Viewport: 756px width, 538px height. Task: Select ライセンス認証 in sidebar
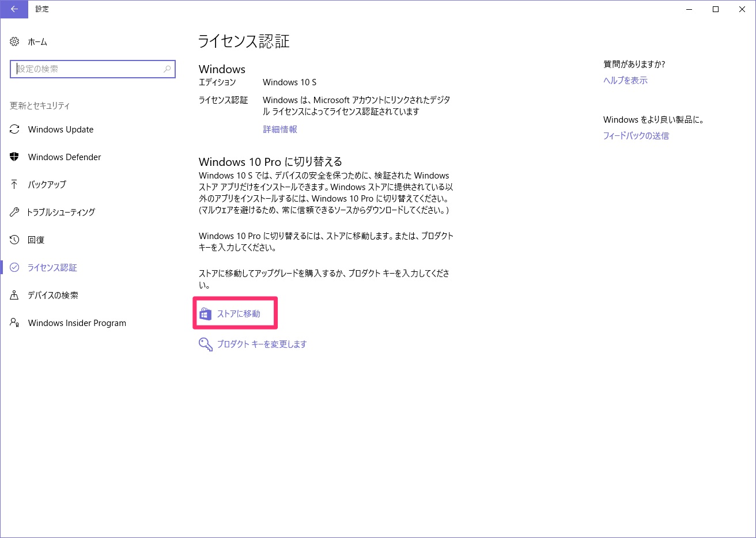coord(52,267)
